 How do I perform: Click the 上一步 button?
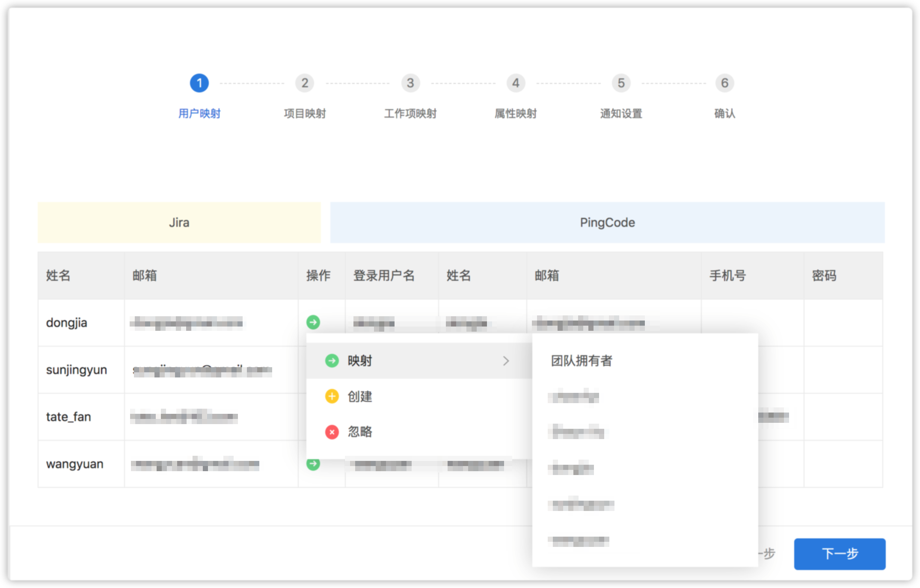click(x=762, y=554)
